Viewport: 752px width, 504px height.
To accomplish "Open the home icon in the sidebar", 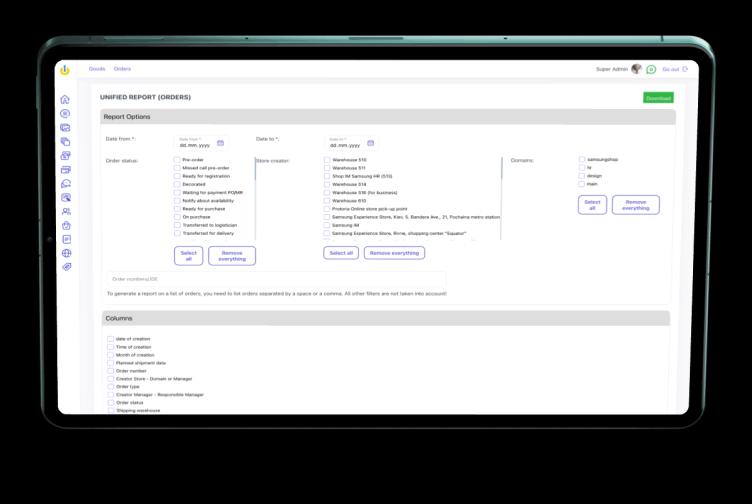I will click(x=66, y=100).
